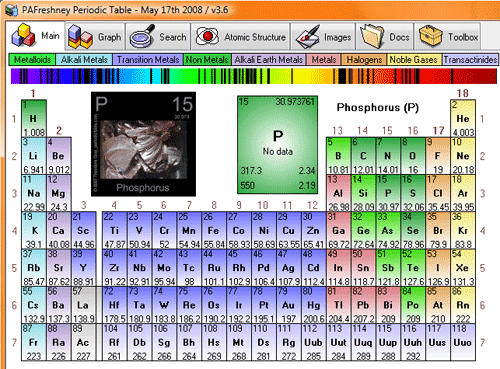500x369 pixels.
Task: Select Potassium (K) element cell
Action: pyautogui.click(x=34, y=230)
